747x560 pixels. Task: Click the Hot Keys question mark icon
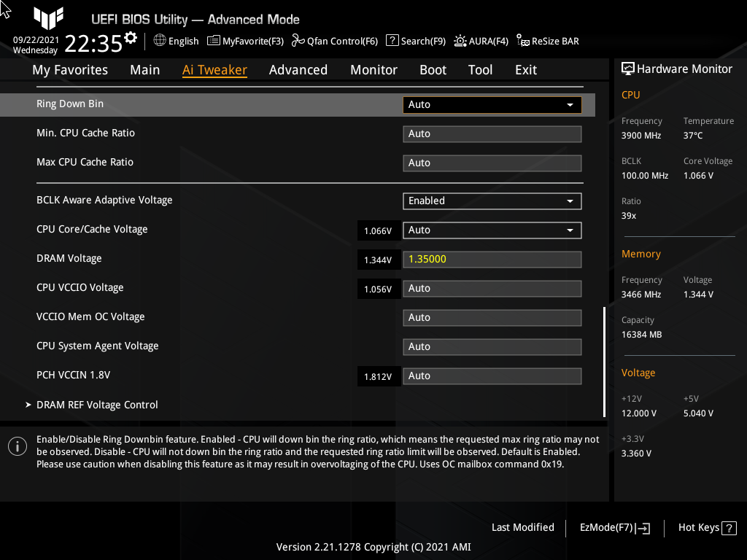coord(729,528)
